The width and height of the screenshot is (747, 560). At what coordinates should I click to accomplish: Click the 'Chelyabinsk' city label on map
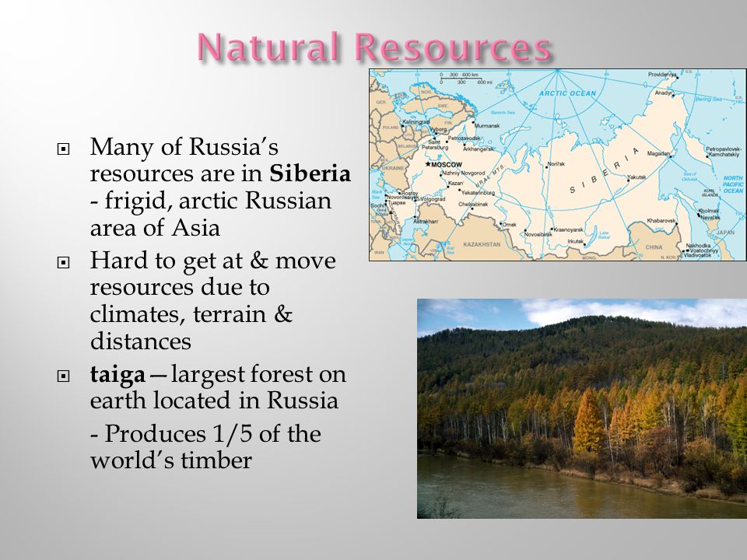click(x=473, y=205)
